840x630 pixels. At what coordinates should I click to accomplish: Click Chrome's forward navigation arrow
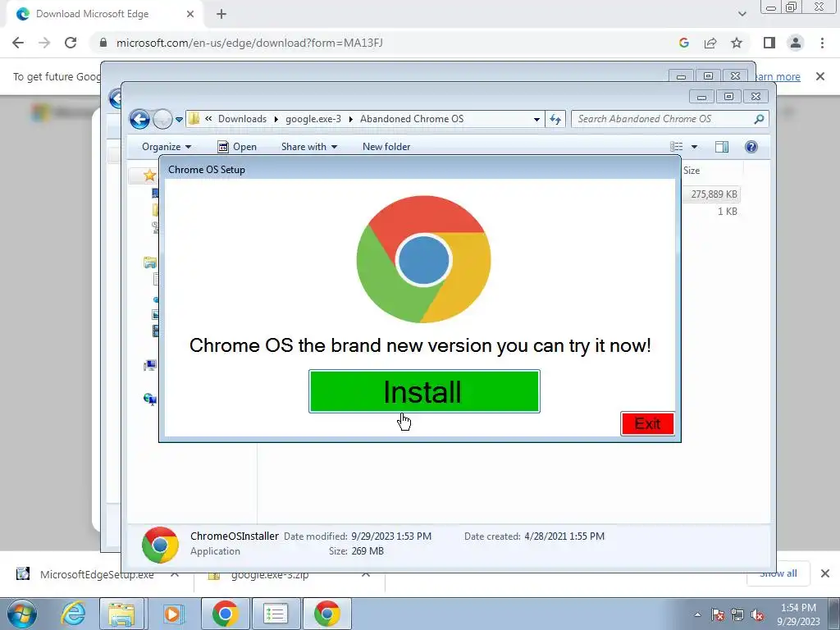[x=44, y=43]
